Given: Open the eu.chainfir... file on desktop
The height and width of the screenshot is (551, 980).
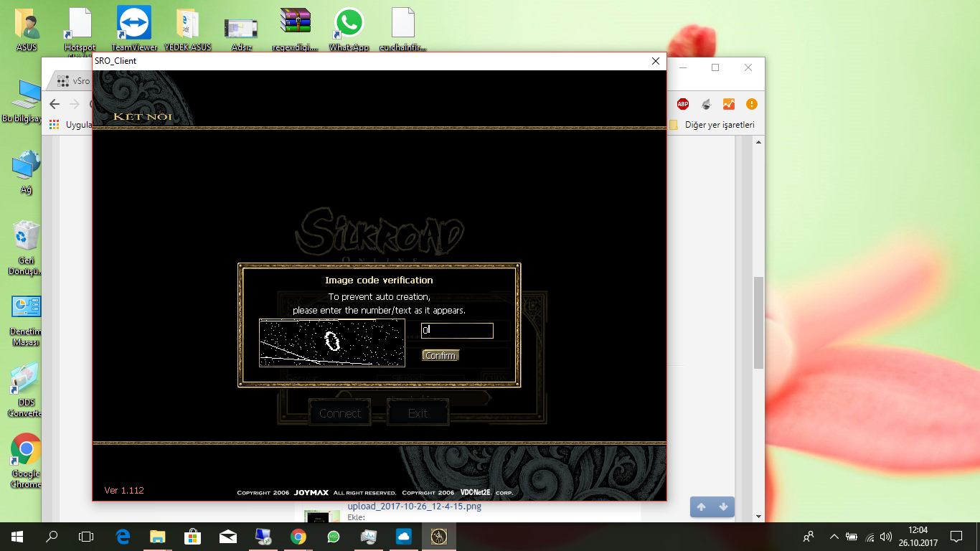Looking at the screenshot, I should [x=402, y=30].
